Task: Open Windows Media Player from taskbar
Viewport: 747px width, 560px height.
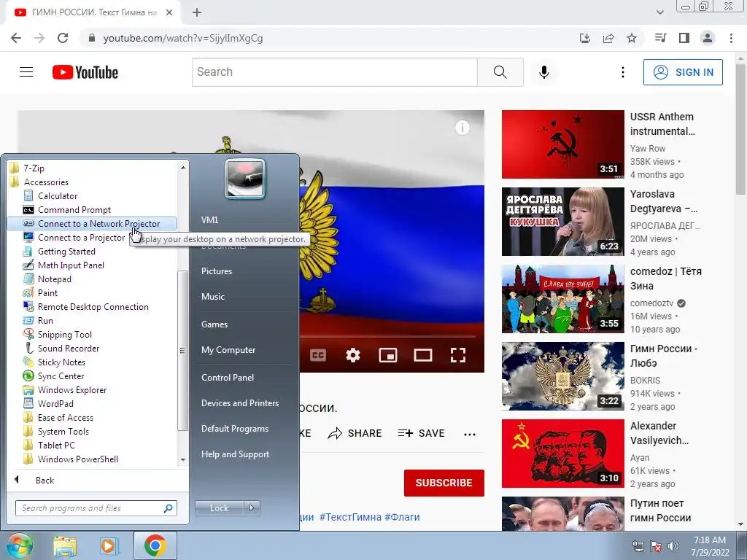Action: 109,545
